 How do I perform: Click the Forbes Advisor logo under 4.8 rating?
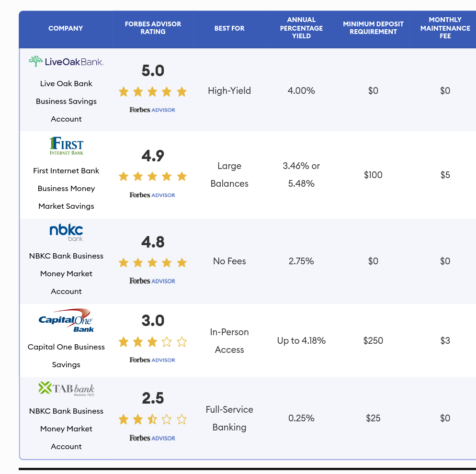pos(152,281)
